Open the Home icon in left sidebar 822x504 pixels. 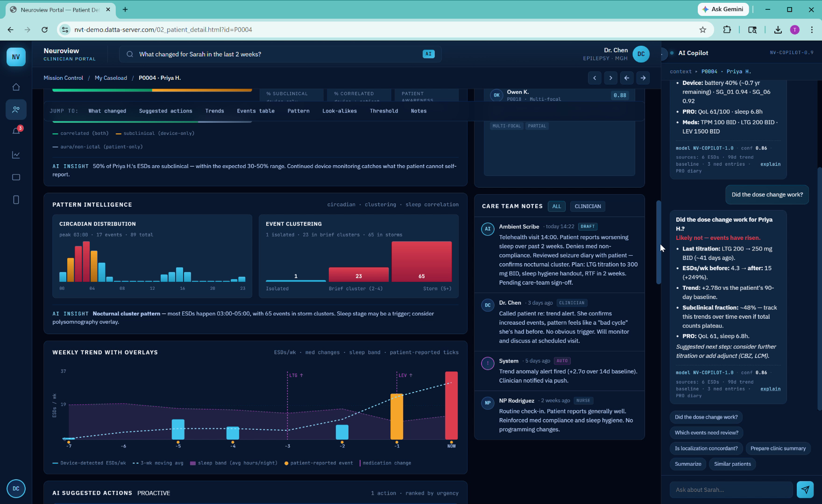pos(16,87)
